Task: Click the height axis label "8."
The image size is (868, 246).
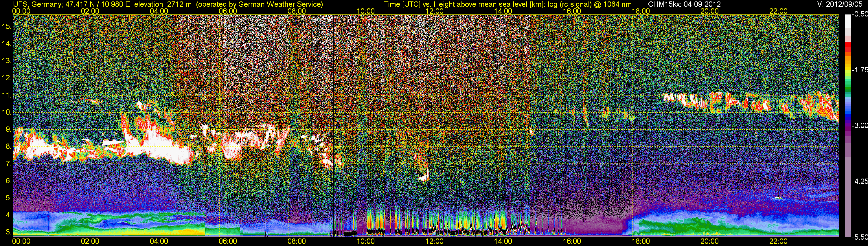Action: tap(9, 147)
